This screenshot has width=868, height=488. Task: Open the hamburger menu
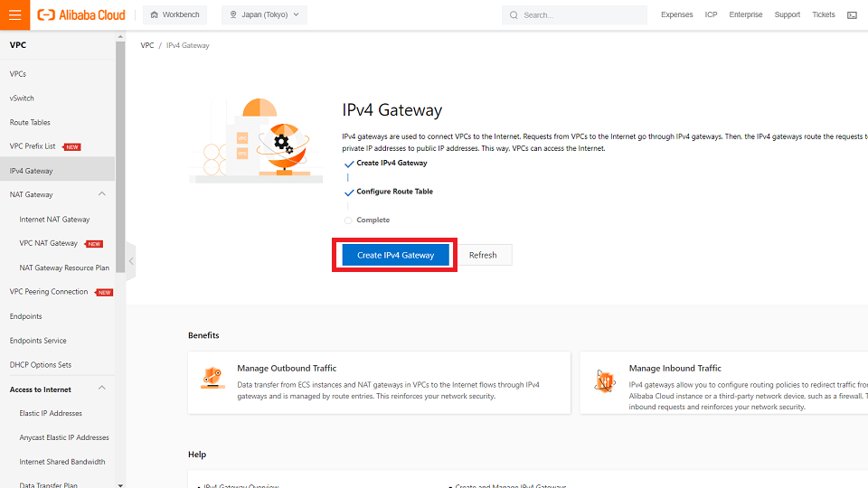pyautogui.click(x=15, y=15)
